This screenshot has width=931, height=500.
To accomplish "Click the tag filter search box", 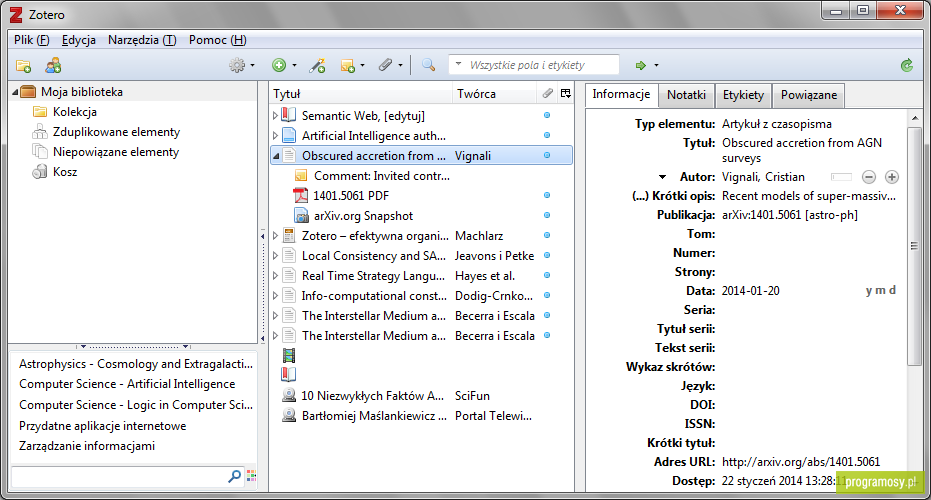I will (127, 476).
